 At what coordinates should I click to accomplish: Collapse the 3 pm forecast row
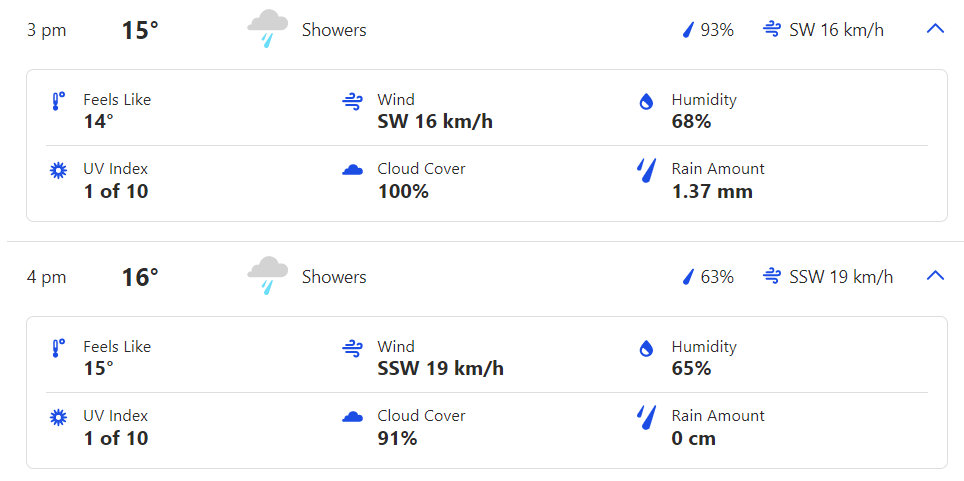(x=935, y=29)
